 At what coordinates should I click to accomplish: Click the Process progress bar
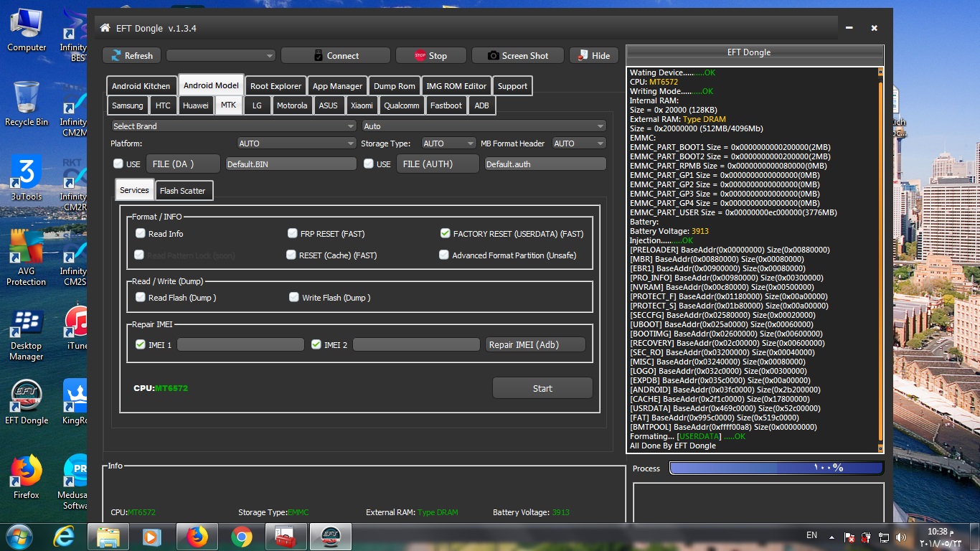(776, 468)
